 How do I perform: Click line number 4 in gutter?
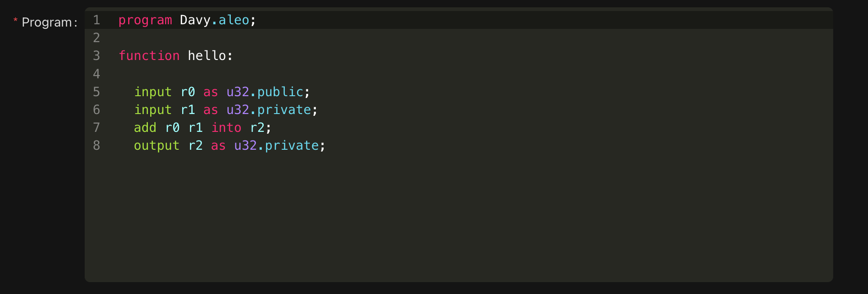(x=97, y=74)
